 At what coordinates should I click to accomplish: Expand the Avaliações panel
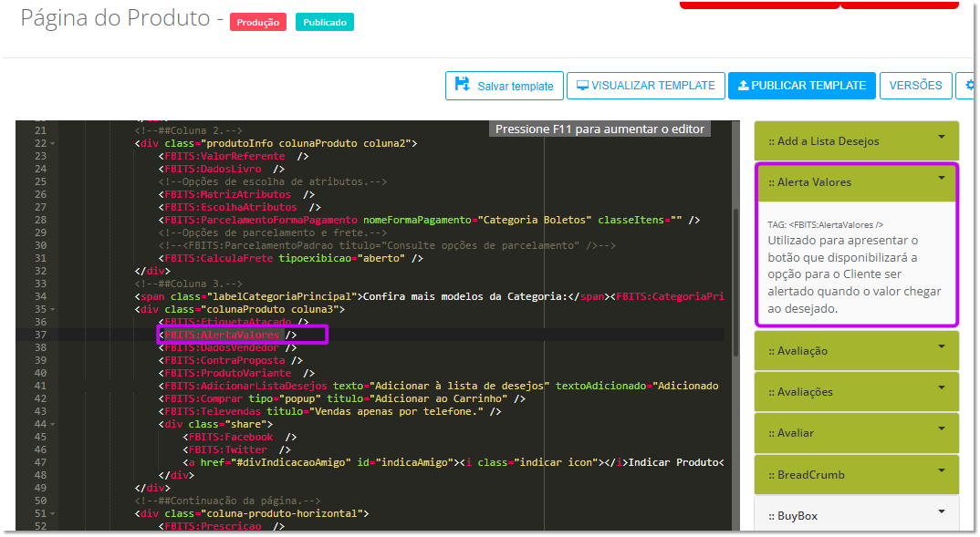pos(856,392)
